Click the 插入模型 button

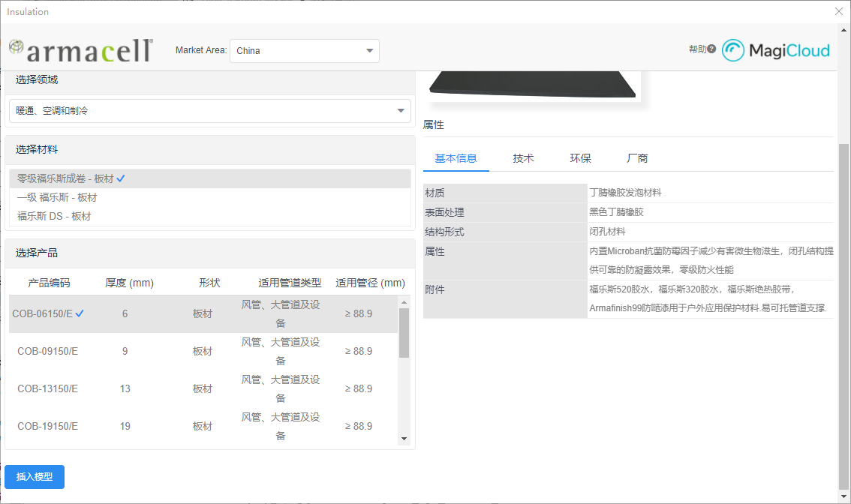(x=35, y=477)
